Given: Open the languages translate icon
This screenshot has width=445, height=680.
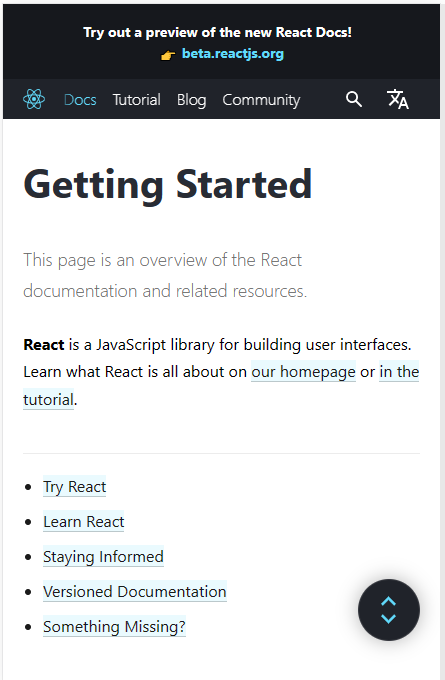Looking at the screenshot, I should [398, 99].
